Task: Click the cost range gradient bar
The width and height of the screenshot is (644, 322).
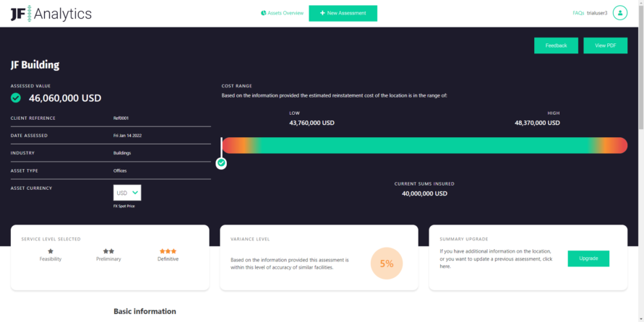Action: (425, 145)
